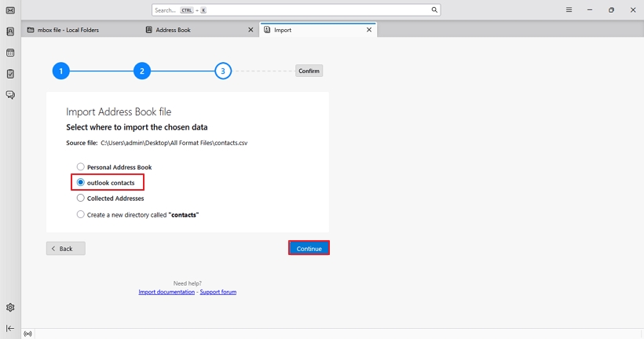This screenshot has width=644, height=339.
Task: Click step 3 circle in wizard
Action: tap(223, 71)
